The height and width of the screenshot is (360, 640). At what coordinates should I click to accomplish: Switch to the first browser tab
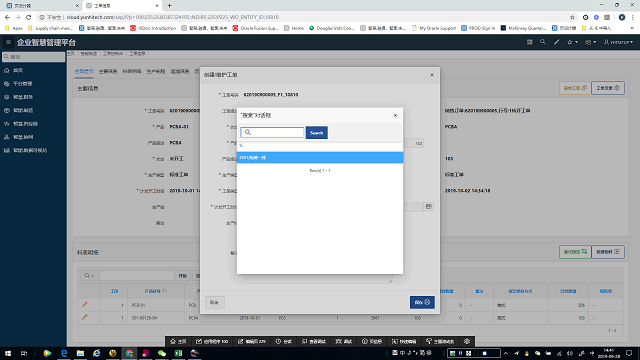tap(42, 6)
